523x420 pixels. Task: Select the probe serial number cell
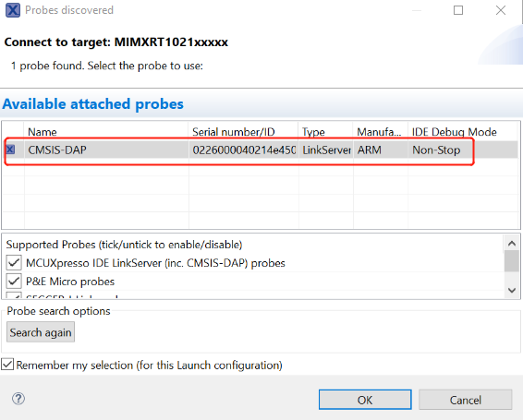(x=244, y=150)
